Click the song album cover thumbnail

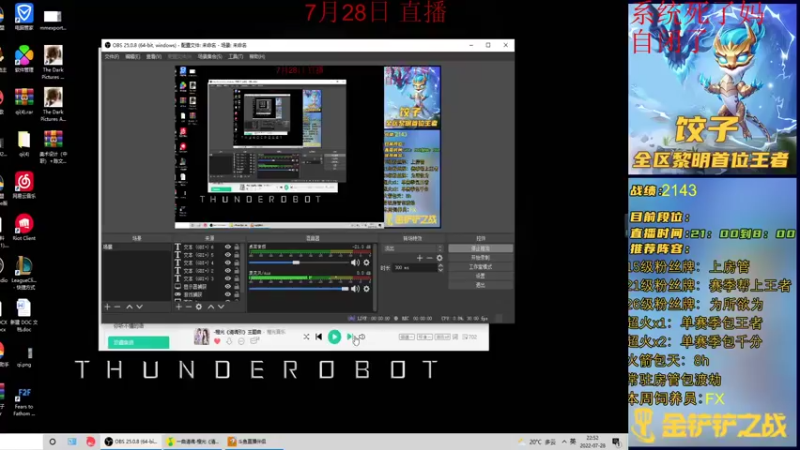(x=202, y=337)
